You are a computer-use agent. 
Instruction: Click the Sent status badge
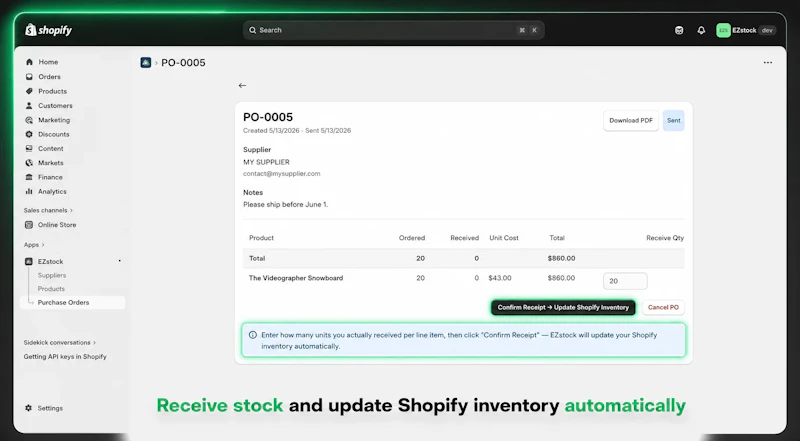click(x=673, y=120)
